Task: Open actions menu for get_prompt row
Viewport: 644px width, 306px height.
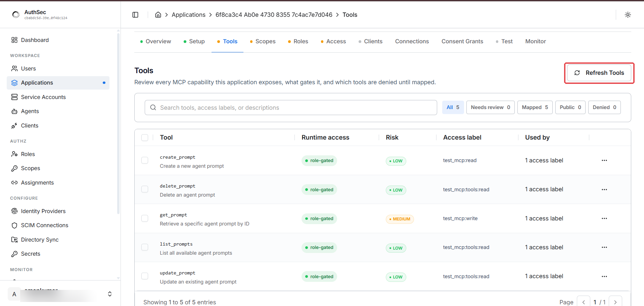Action: point(604,218)
